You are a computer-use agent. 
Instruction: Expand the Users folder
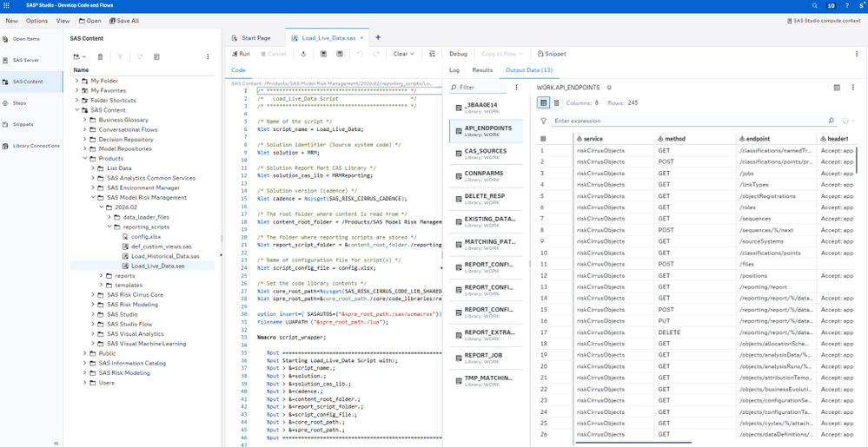[x=84, y=383]
